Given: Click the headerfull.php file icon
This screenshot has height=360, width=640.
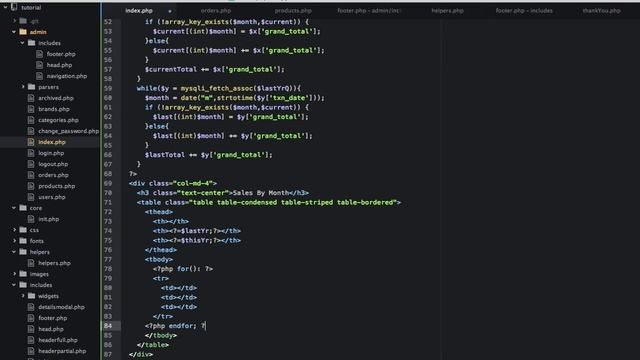Looking at the screenshot, I should coord(31,340).
